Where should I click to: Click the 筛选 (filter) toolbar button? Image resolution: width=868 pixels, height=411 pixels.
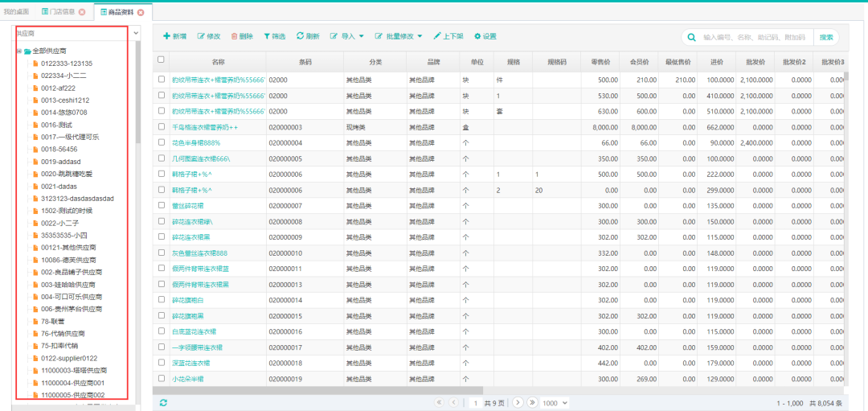(274, 36)
